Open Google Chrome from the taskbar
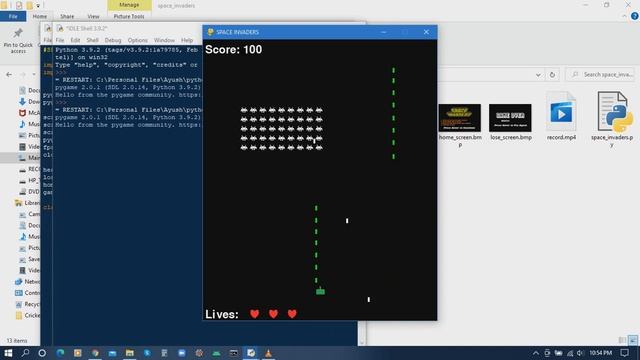The width and height of the screenshot is (640, 360). (x=95, y=353)
